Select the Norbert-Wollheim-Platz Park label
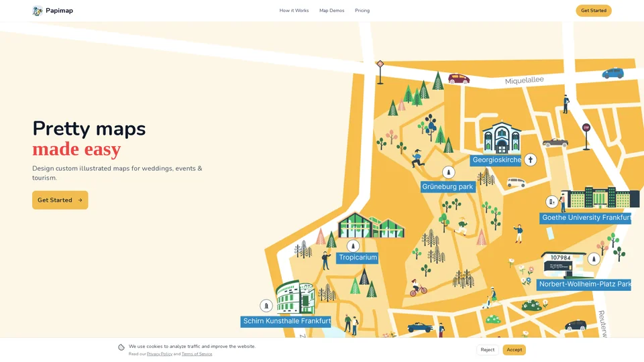Screen dimensions: 644x362 click(584, 284)
